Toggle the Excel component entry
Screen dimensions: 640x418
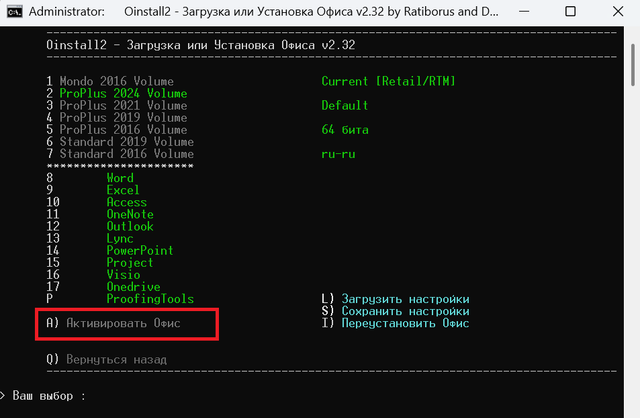[123, 190]
